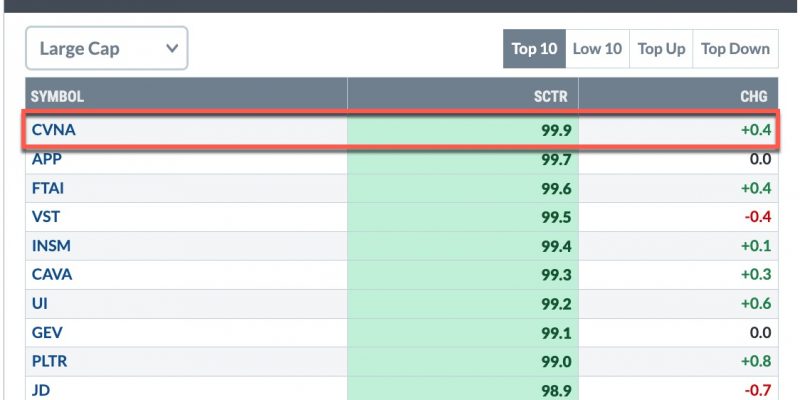Image resolution: width=800 pixels, height=400 pixels.
Task: Open the Large Cap dropdown
Action: (107, 48)
